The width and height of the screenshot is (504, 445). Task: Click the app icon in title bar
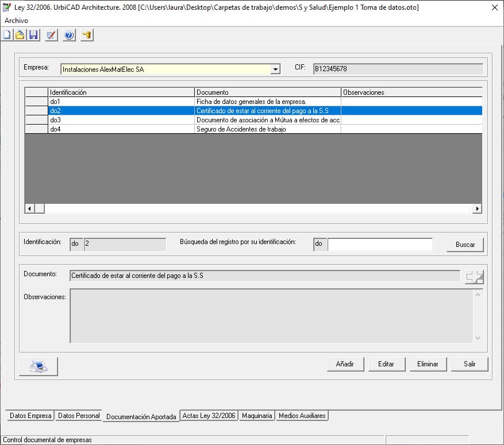[x=6, y=7]
